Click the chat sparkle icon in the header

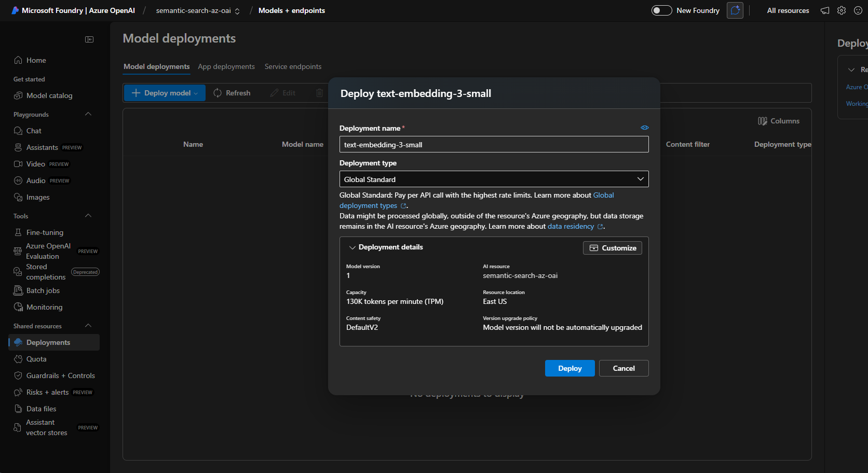click(x=735, y=10)
